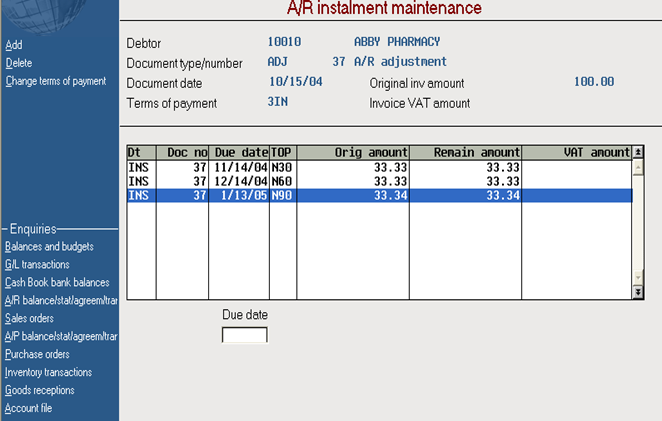
Task: Click the scroll up arrow in table
Action: pyautogui.click(x=638, y=168)
